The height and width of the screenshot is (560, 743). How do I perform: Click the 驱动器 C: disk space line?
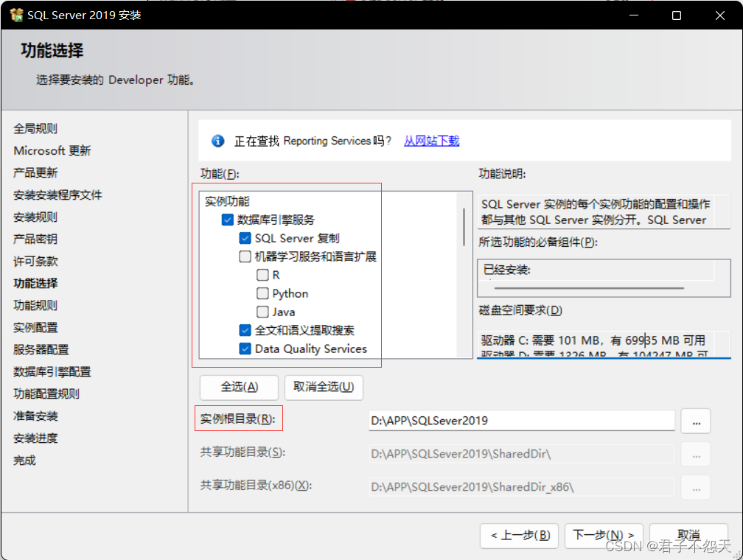(593, 340)
